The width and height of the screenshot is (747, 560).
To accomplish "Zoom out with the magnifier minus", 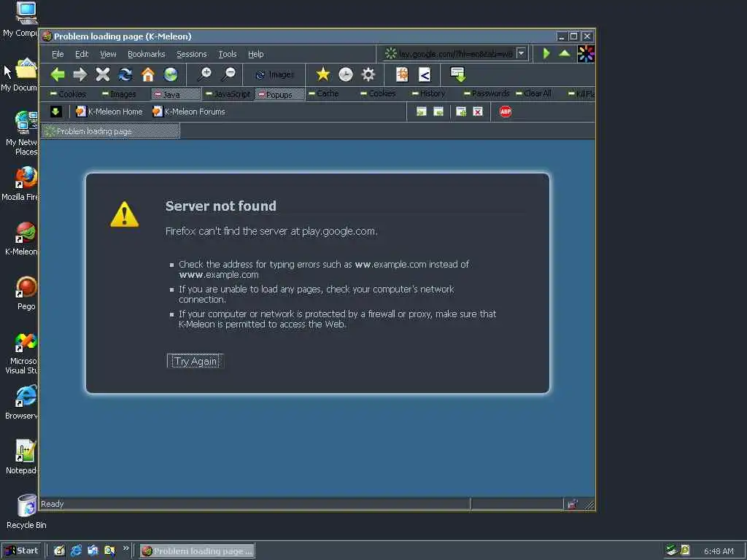I will 228,74.
